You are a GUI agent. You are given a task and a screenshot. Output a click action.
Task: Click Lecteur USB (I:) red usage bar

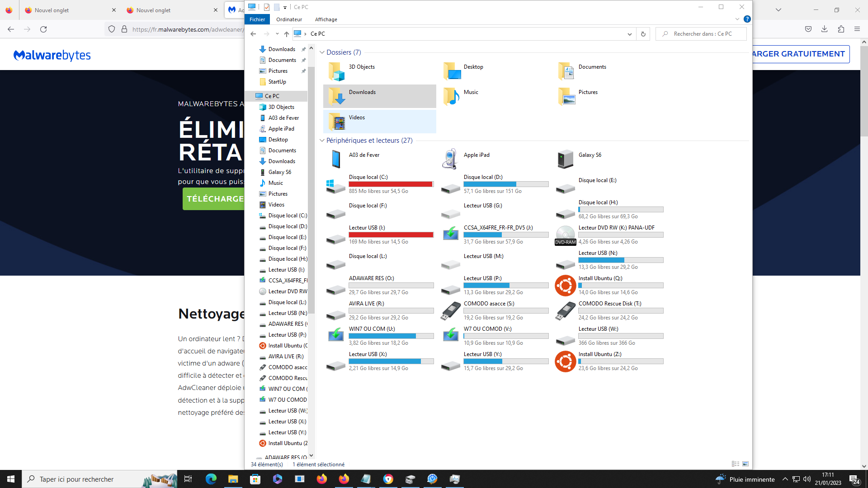coord(391,235)
